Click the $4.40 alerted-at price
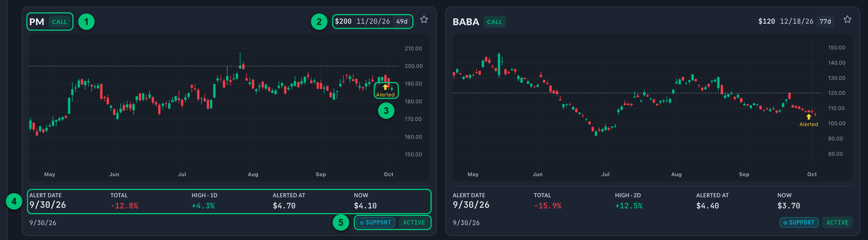The width and height of the screenshot is (868, 240). pos(708,206)
